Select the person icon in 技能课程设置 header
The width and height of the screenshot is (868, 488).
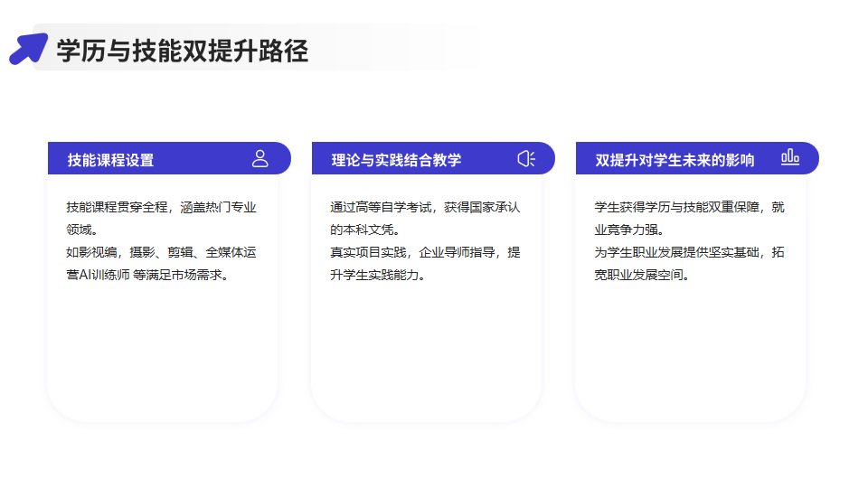pos(260,159)
